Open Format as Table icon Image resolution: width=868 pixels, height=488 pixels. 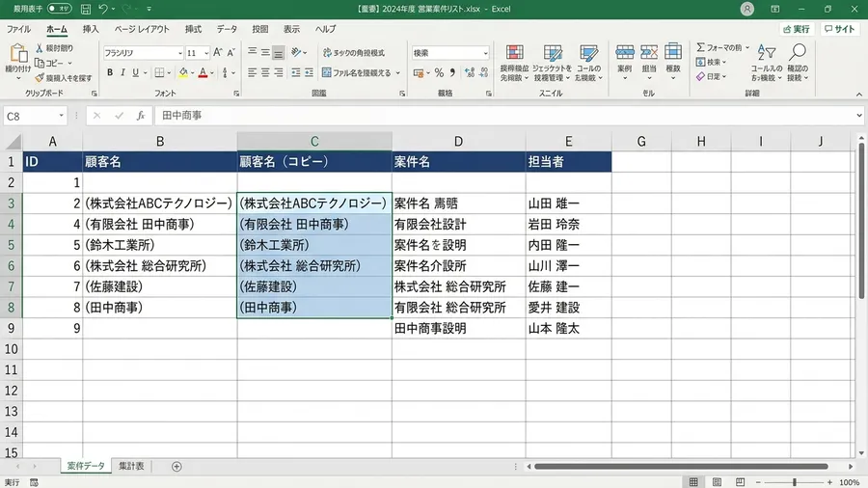(553, 53)
